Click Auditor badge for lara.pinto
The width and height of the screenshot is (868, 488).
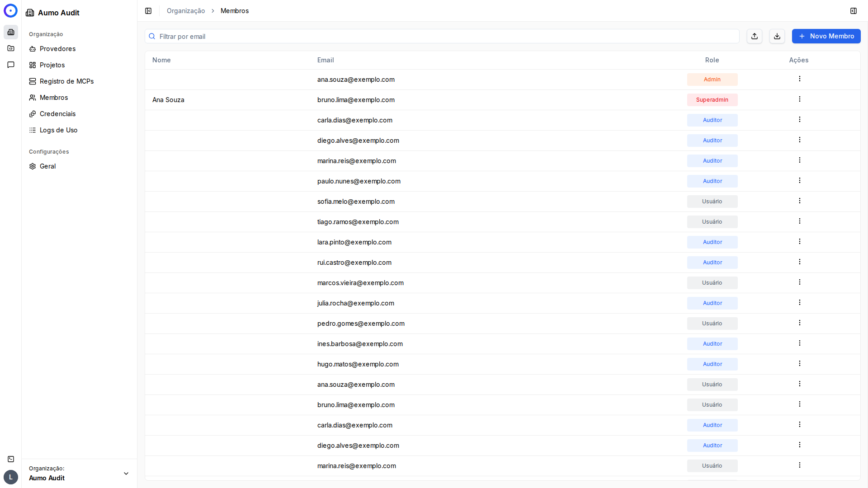pyautogui.click(x=712, y=242)
